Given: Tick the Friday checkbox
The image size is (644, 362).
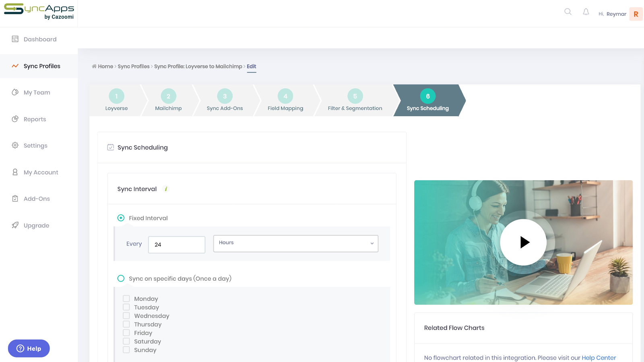Looking at the screenshot, I should click(126, 333).
